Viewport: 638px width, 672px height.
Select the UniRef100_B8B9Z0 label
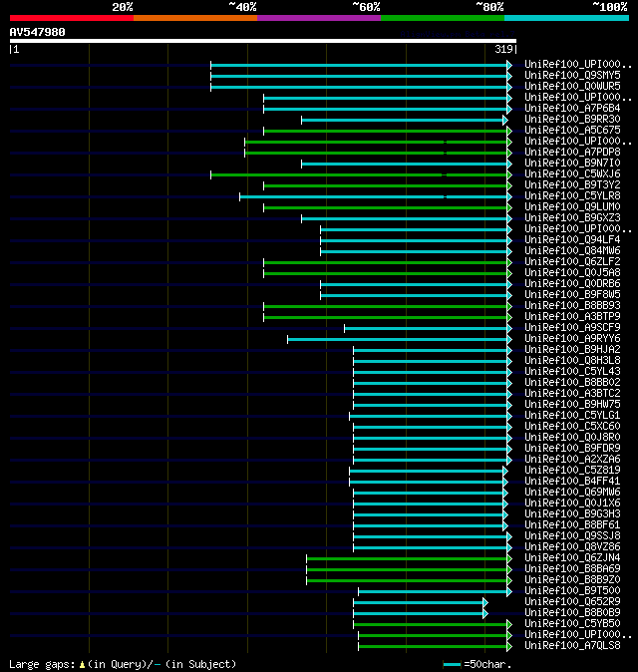pyautogui.click(x=572, y=580)
